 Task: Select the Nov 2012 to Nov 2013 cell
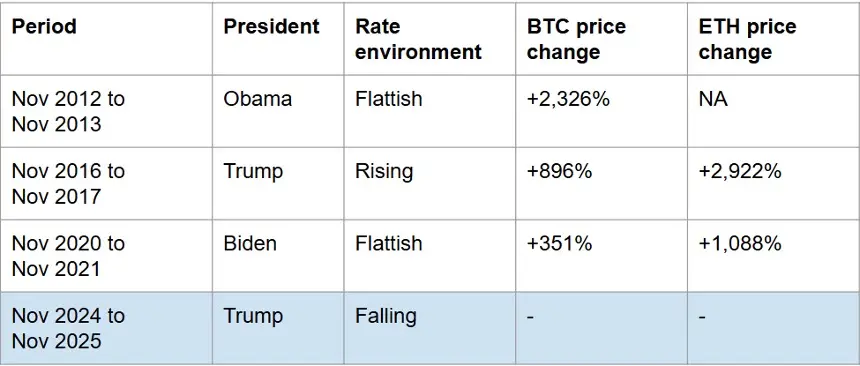106,111
